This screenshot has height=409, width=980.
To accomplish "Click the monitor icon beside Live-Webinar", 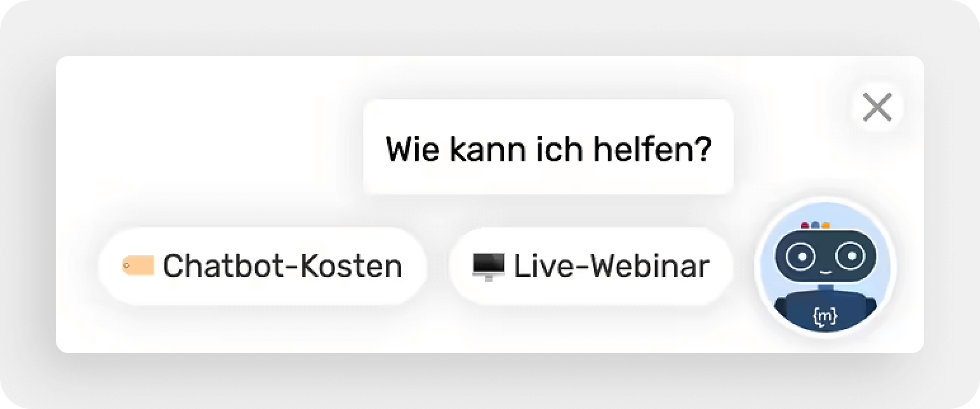I will [488, 266].
